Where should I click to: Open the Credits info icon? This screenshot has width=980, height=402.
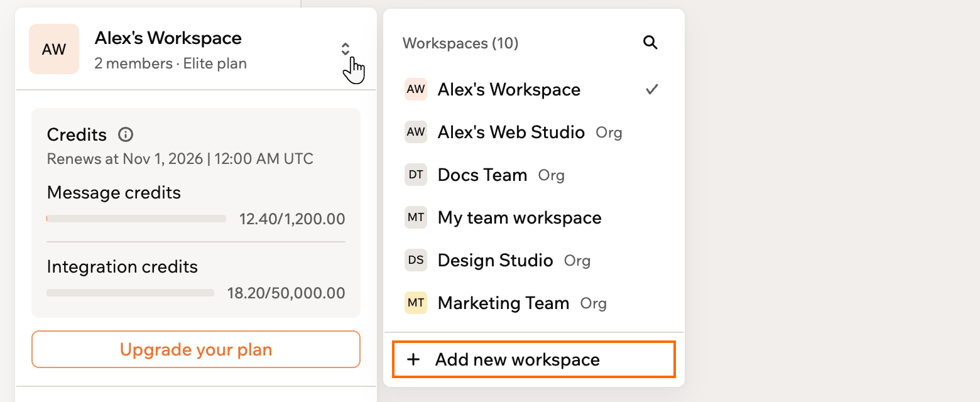tap(126, 134)
